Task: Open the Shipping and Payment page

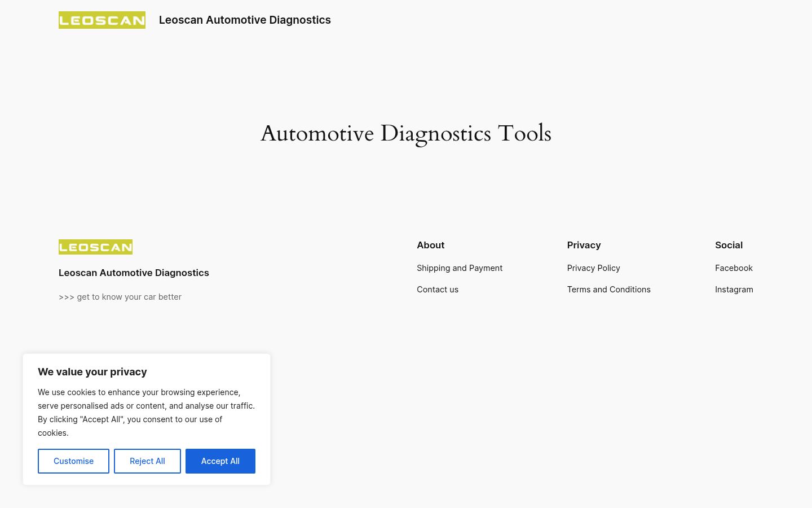Action: (x=460, y=268)
